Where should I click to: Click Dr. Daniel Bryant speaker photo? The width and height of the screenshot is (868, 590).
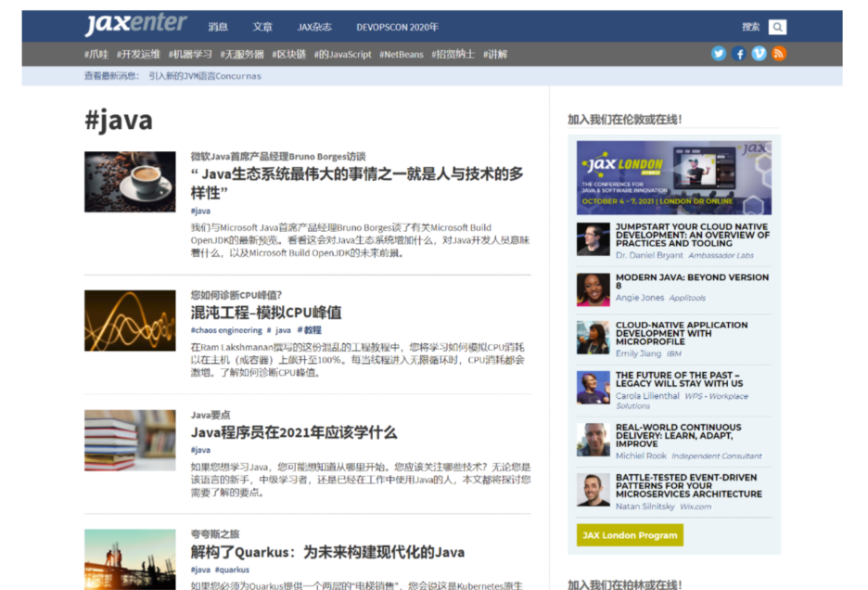[593, 238]
